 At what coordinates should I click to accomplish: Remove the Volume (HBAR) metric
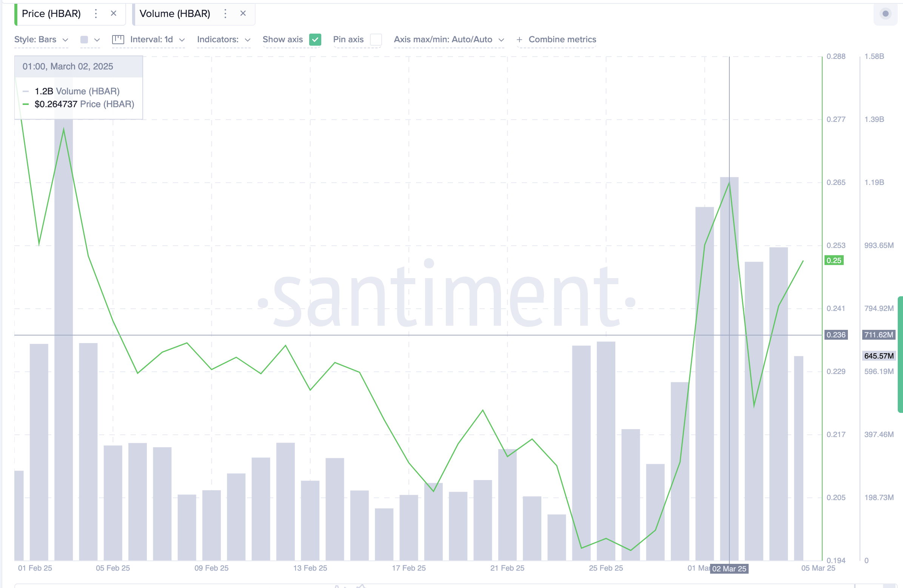pyautogui.click(x=243, y=14)
